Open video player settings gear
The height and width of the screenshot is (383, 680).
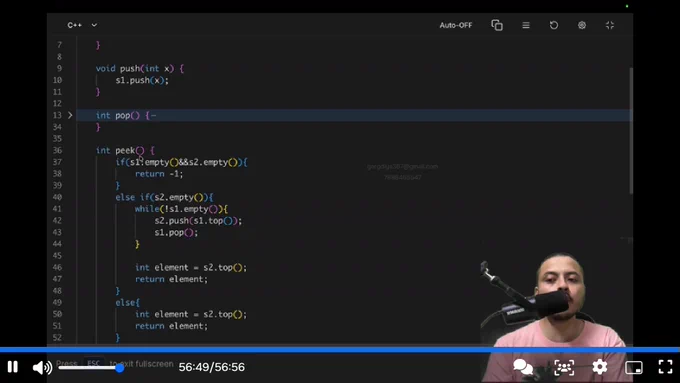[x=600, y=367]
